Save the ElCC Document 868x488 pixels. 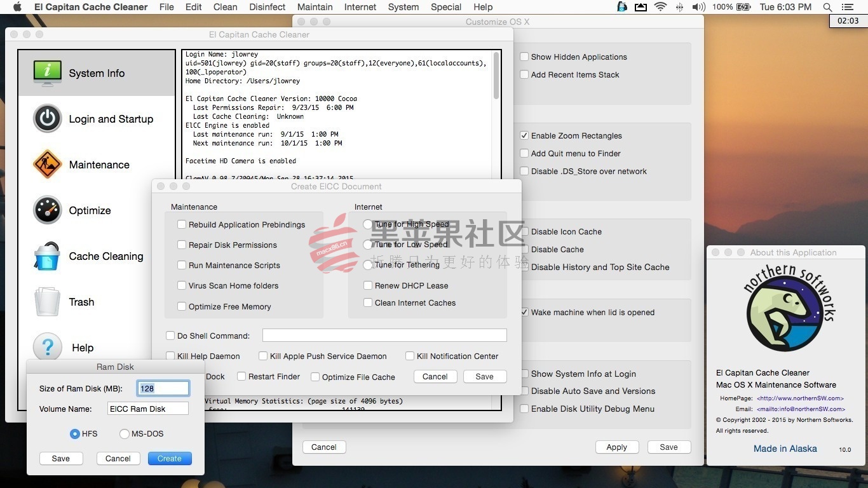tap(484, 376)
